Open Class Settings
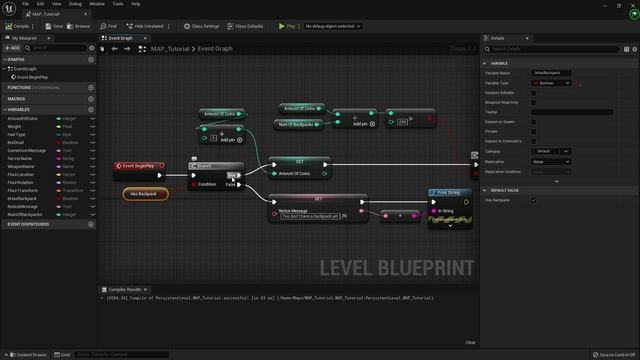The image size is (640, 360). coord(201,26)
